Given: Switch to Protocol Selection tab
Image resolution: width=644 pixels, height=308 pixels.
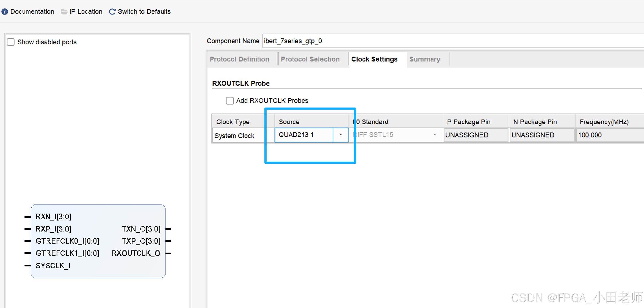Looking at the screenshot, I should (310, 59).
